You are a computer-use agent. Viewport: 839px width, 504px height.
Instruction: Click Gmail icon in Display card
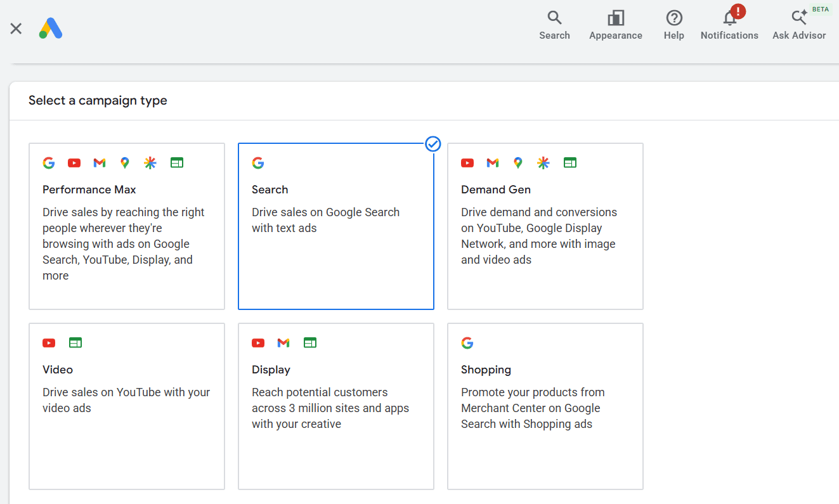pos(283,343)
